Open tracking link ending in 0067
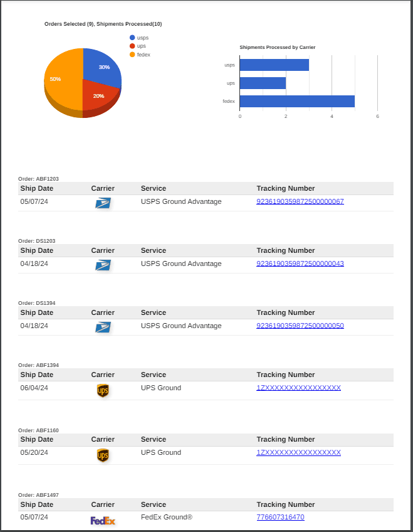 click(x=300, y=201)
